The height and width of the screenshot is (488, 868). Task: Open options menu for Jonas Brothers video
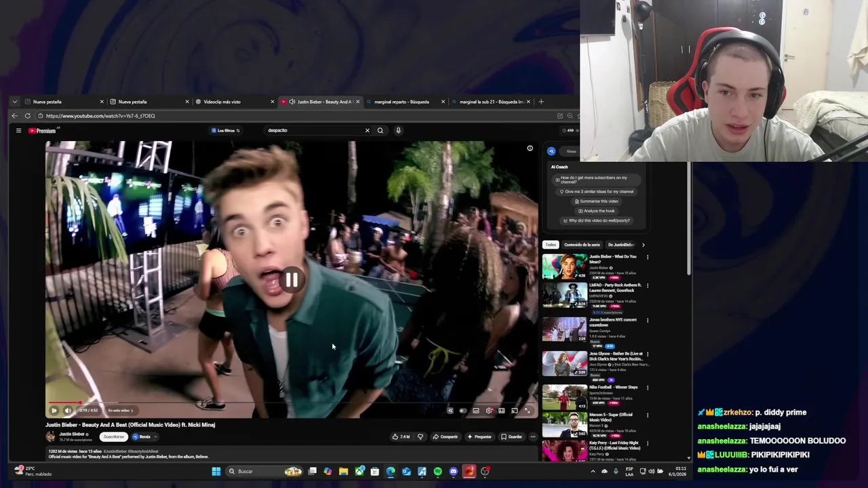pos(647,321)
